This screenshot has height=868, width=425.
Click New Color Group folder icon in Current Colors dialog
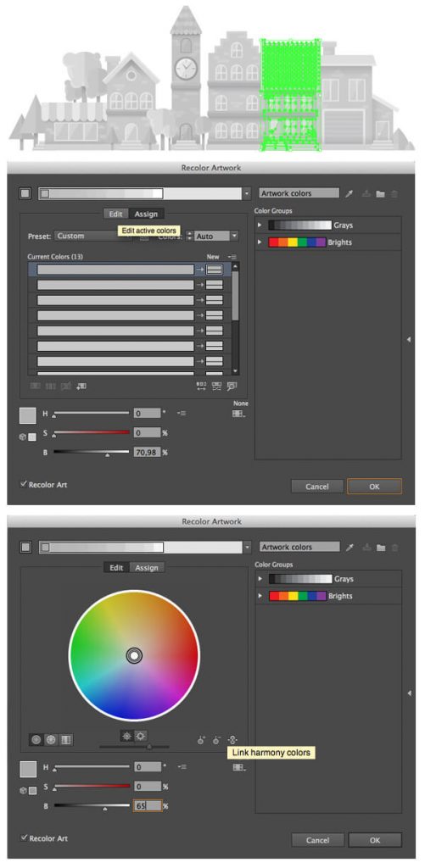(379, 194)
